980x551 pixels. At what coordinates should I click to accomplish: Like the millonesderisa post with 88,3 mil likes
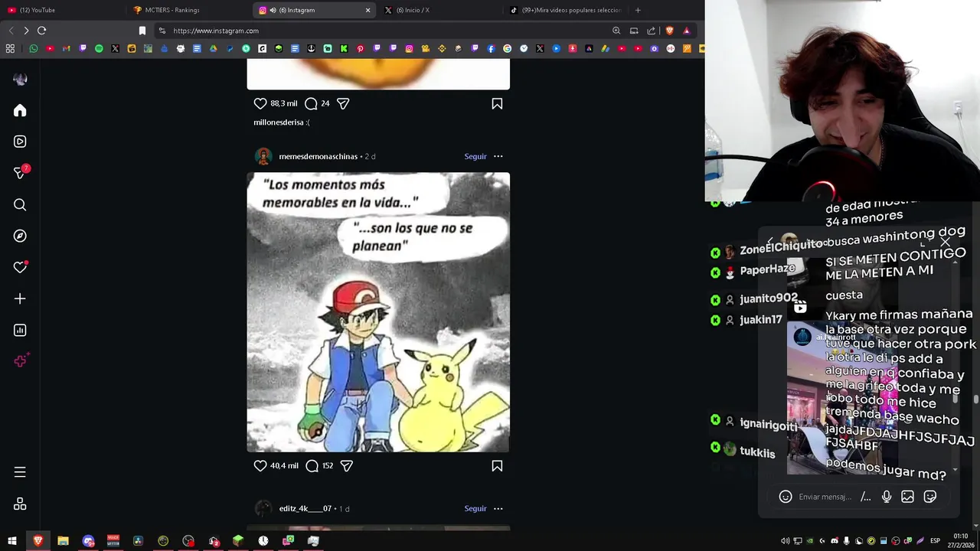click(x=260, y=103)
